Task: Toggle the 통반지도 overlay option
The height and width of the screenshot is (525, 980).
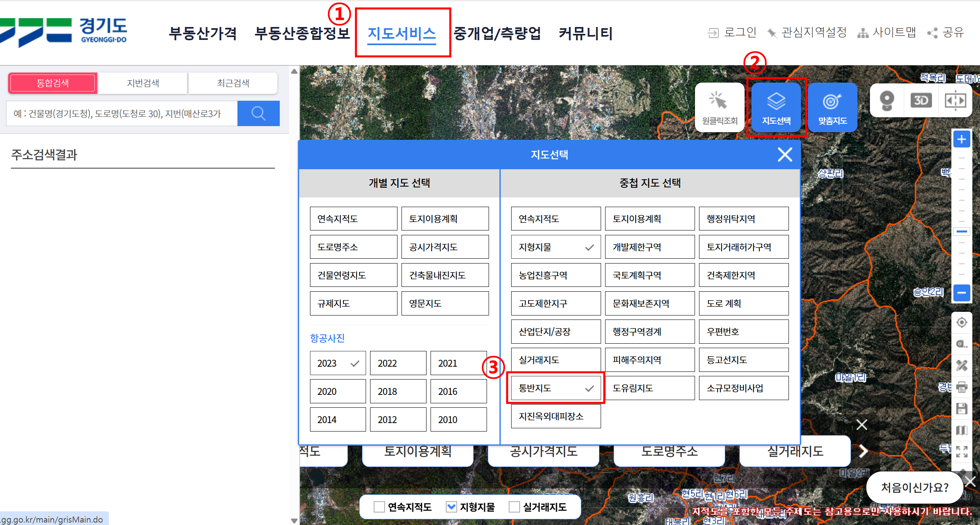Action: click(x=556, y=388)
